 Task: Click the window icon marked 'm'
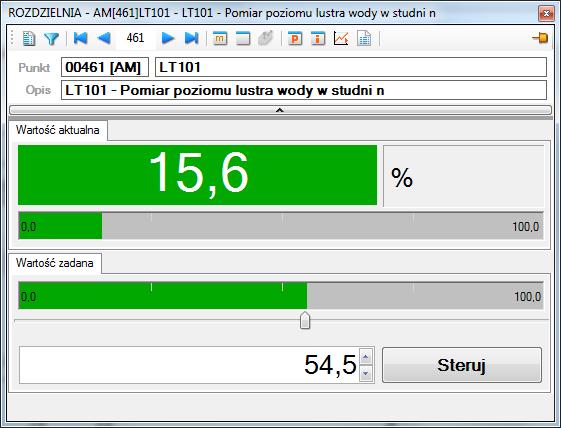click(x=220, y=38)
